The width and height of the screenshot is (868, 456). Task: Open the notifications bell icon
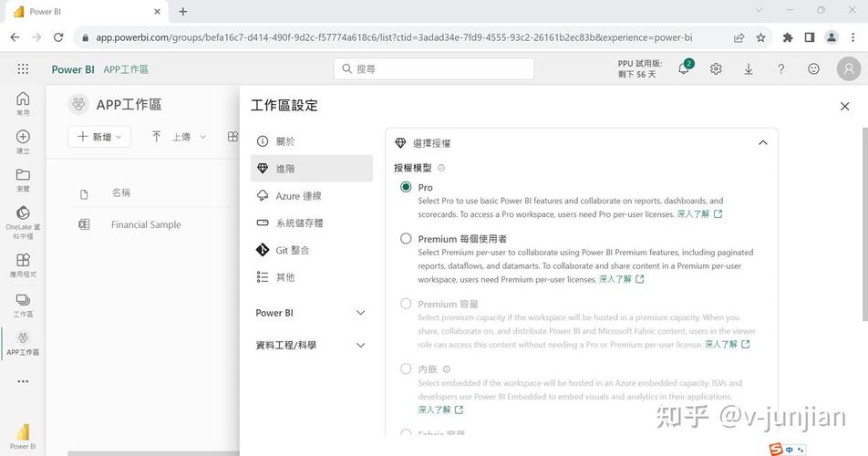pos(684,69)
